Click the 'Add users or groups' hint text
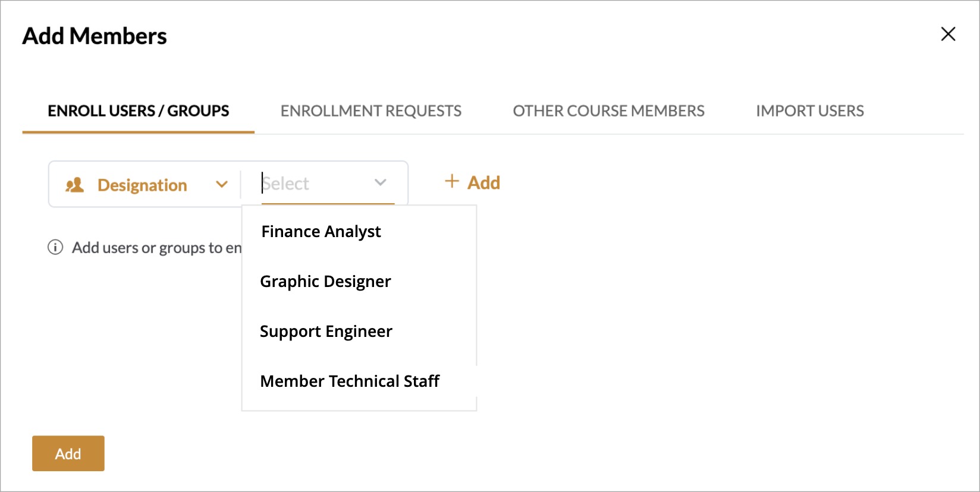This screenshot has width=980, height=492. [x=157, y=248]
